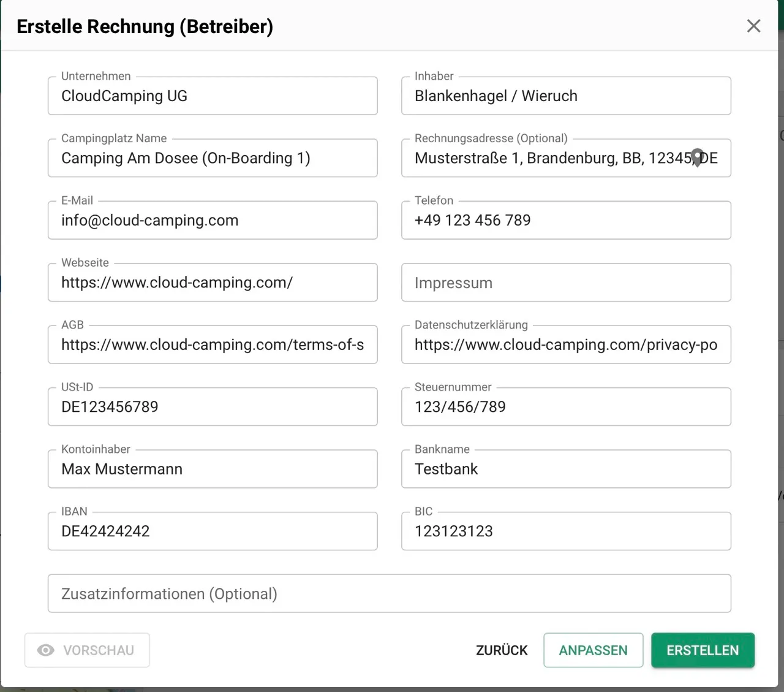This screenshot has width=784, height=692.
Task: Go back with ZURÜCK button
Action: pyautogui.click(x=502, y=650)
